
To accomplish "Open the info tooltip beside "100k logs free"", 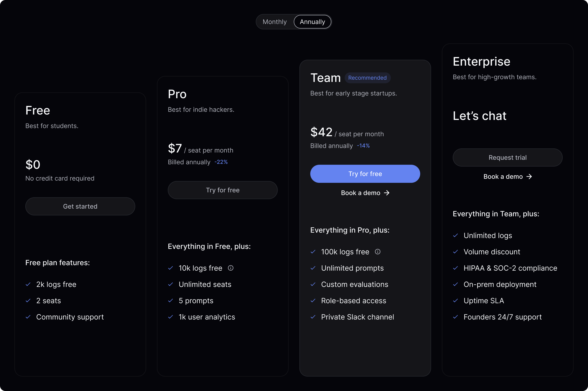I will coord(377,252).
